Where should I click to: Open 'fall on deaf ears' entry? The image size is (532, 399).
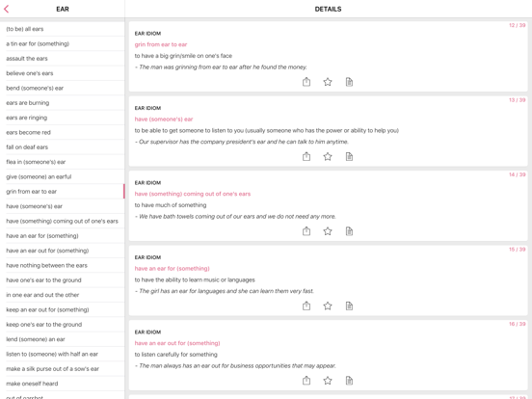point(63,146)
